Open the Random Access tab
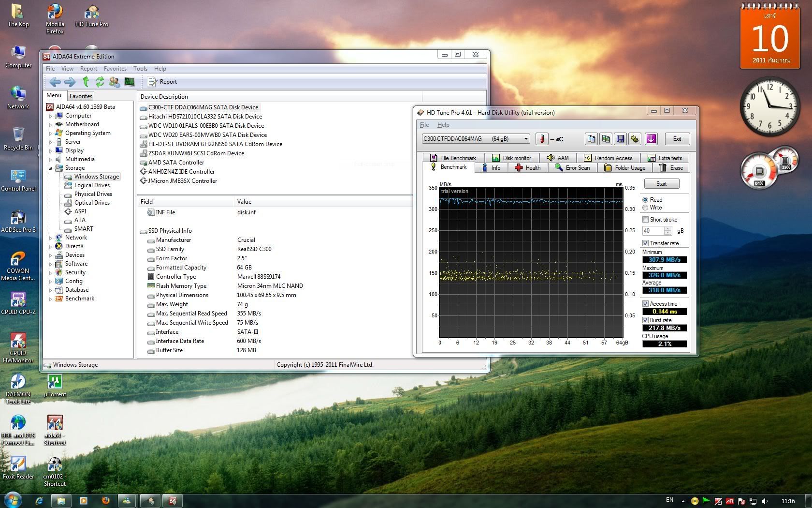 (609, 158)
